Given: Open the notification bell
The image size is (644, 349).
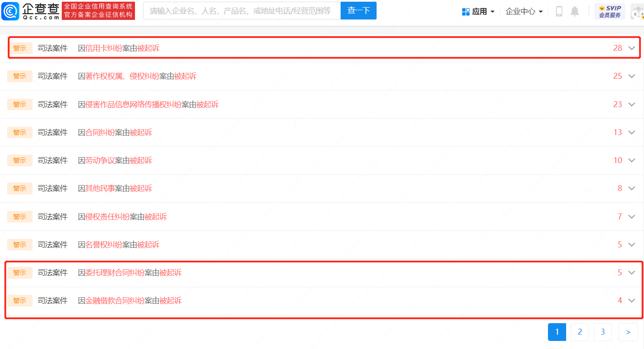Looking at the screenshot, I should point(575,11).
